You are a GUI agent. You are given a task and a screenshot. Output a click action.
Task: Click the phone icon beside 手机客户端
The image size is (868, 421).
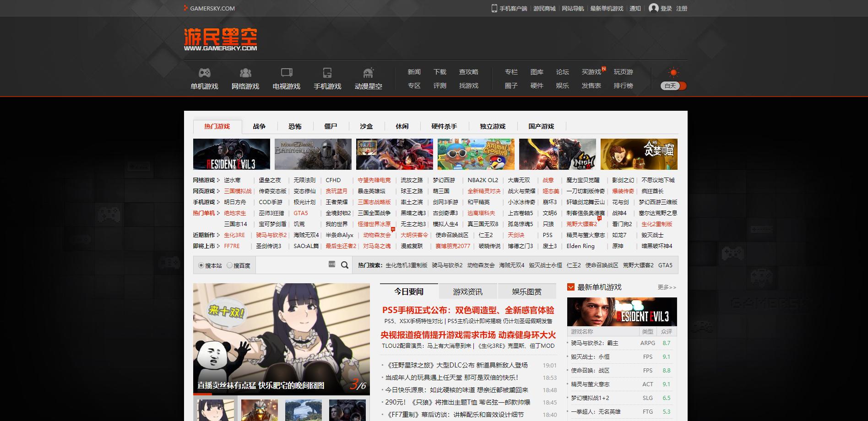click(494, 8)
